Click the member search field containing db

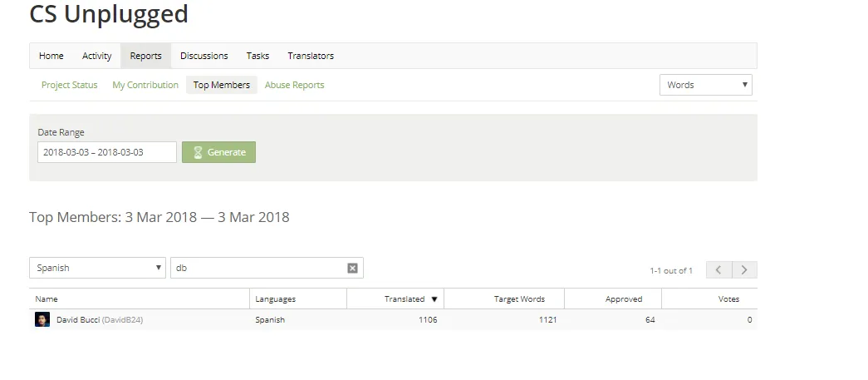coord(267,268)
